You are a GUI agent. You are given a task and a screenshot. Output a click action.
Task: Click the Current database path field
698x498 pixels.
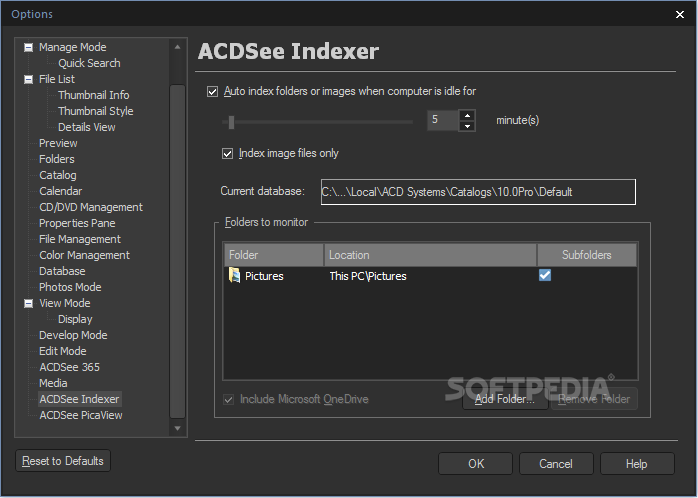(x=478, y=192)
